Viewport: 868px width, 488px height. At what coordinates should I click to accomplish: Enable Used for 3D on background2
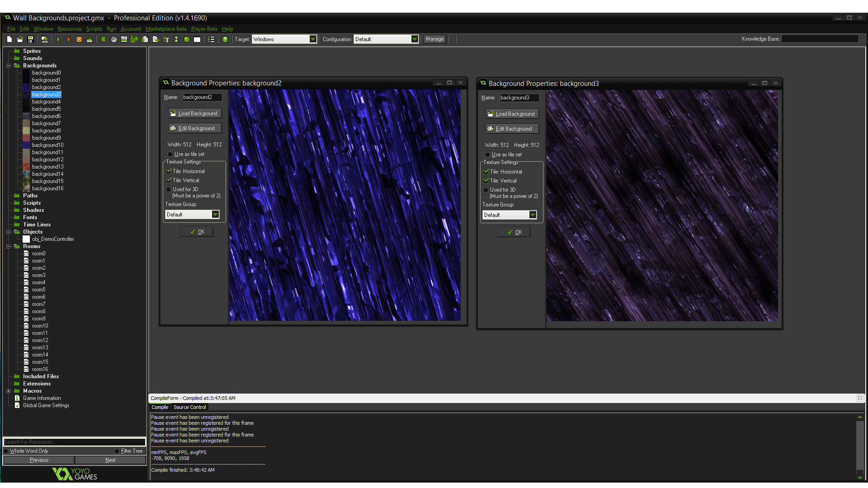click(168, 189)
